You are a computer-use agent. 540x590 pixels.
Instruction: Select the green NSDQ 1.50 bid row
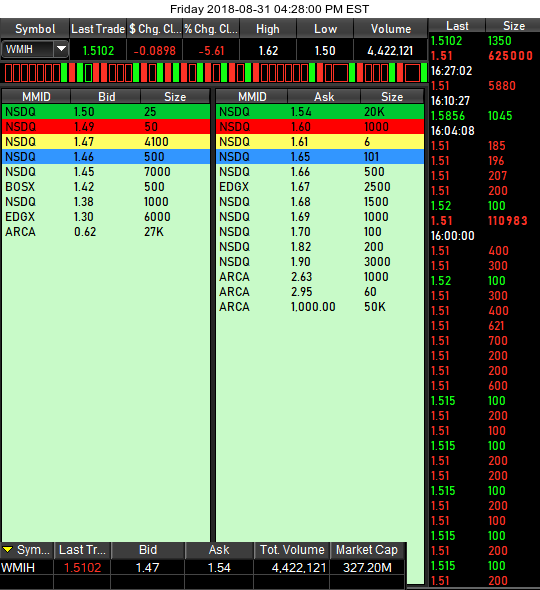[106, 112]
